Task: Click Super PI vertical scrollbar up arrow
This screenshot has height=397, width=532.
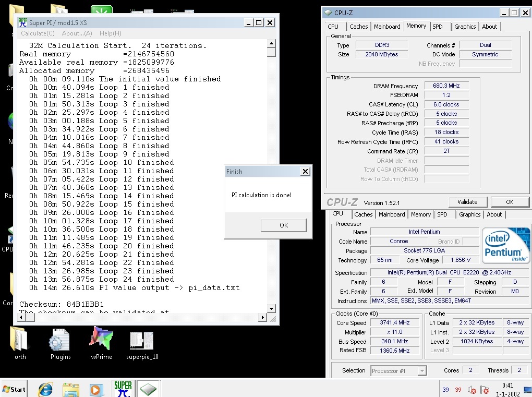Action: click(x=271, y=43)
